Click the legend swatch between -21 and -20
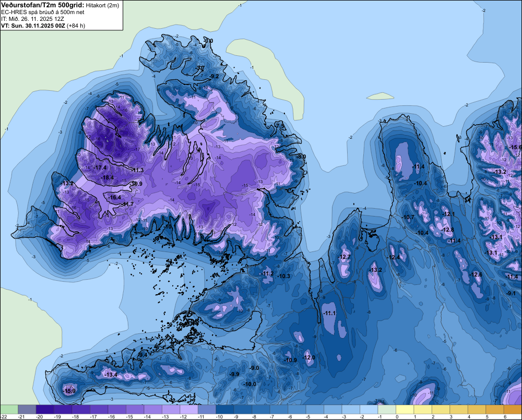 tap(27, 409)
